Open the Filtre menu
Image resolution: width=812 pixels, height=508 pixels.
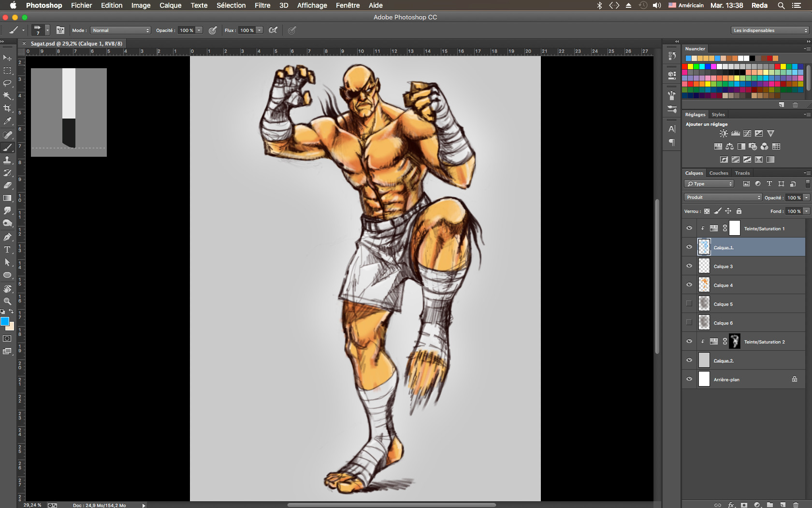click(x=262, y=5)
